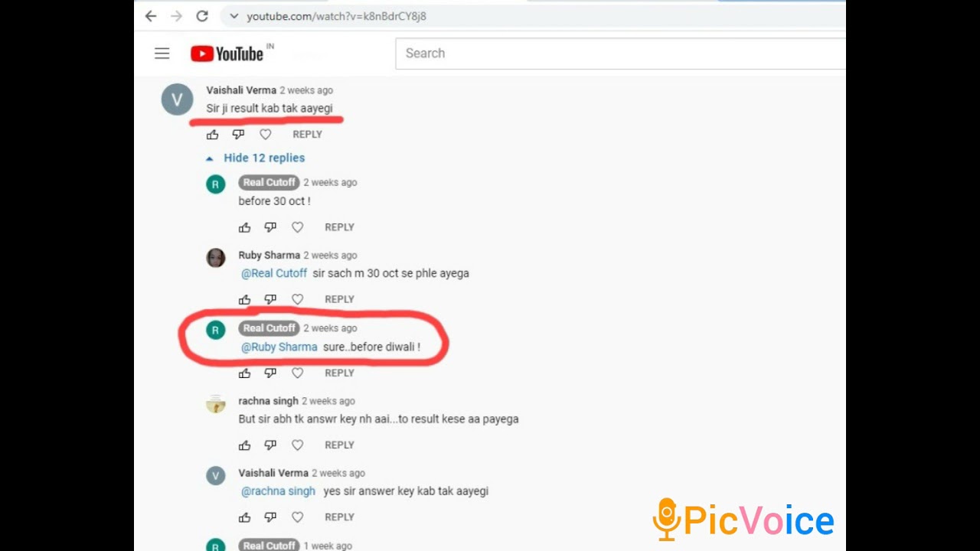Go to the YouTube home logo

(227, 54)
